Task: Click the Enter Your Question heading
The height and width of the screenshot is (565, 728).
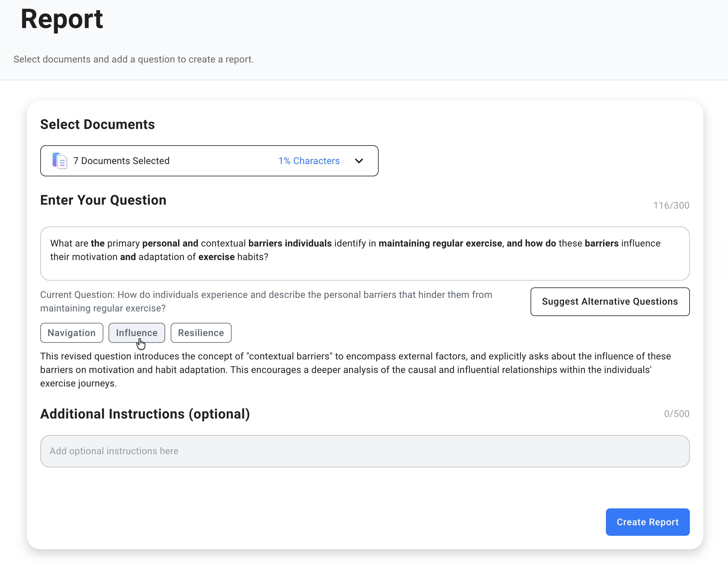Action: 103,200
